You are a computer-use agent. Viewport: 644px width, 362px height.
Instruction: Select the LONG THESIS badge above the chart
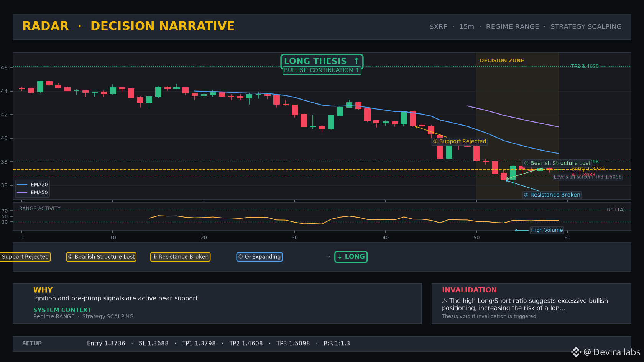tap(322, 61)
